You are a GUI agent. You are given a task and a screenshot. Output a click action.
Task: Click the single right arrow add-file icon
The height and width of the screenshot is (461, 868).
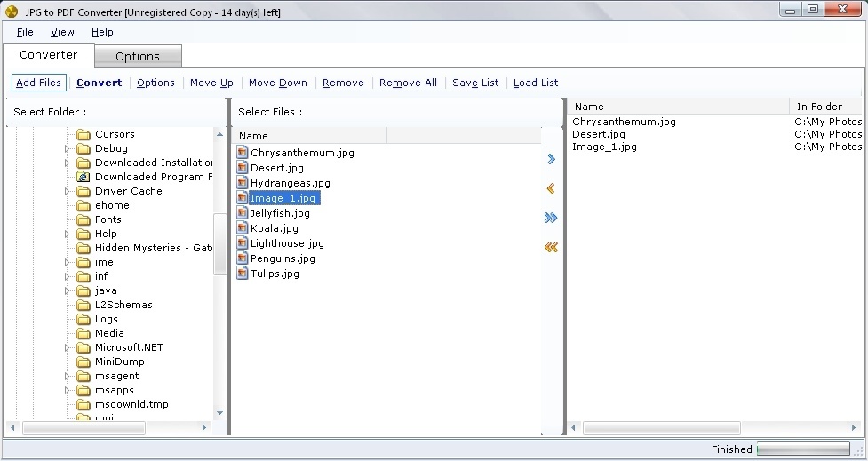click(551, 159)
